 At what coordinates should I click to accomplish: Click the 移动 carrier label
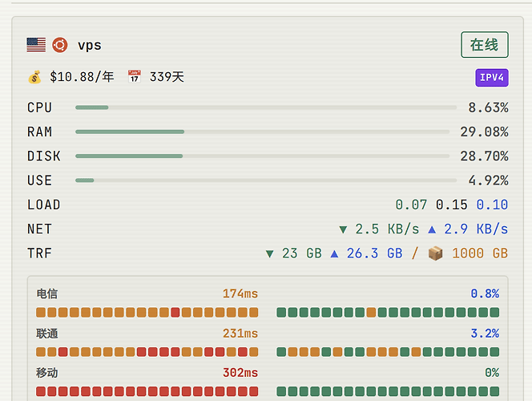click(x=46, y=373)
